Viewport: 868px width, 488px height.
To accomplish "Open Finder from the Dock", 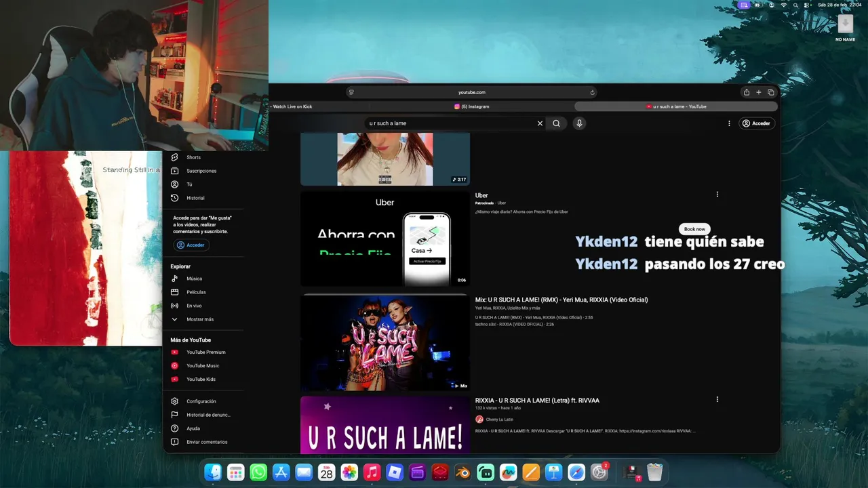I will [213, 472].
